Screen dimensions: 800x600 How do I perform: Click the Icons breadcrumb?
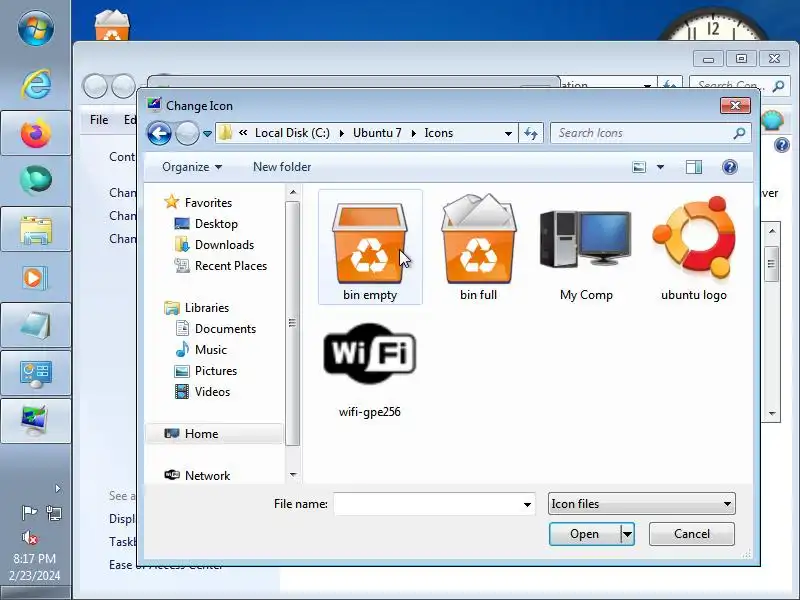[439, 133]
